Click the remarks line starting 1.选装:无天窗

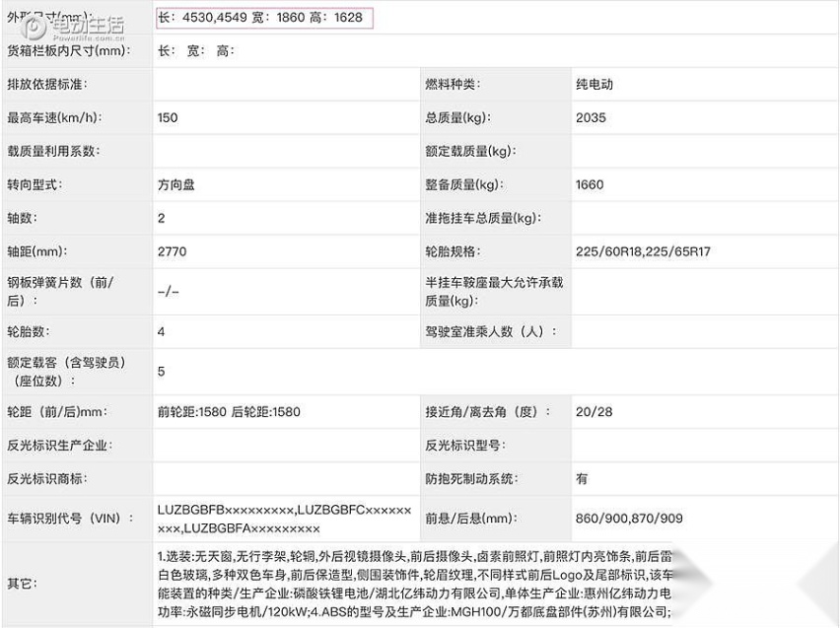(415, 557)
